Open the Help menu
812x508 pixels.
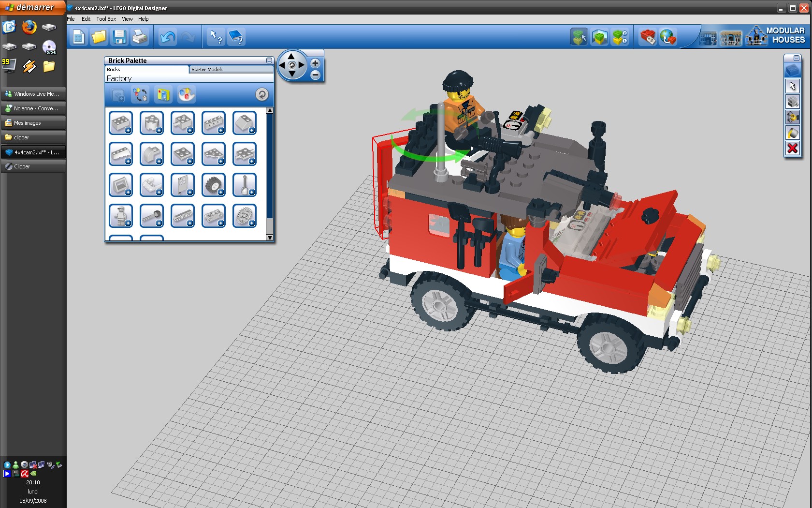click(x=144, y=19)
